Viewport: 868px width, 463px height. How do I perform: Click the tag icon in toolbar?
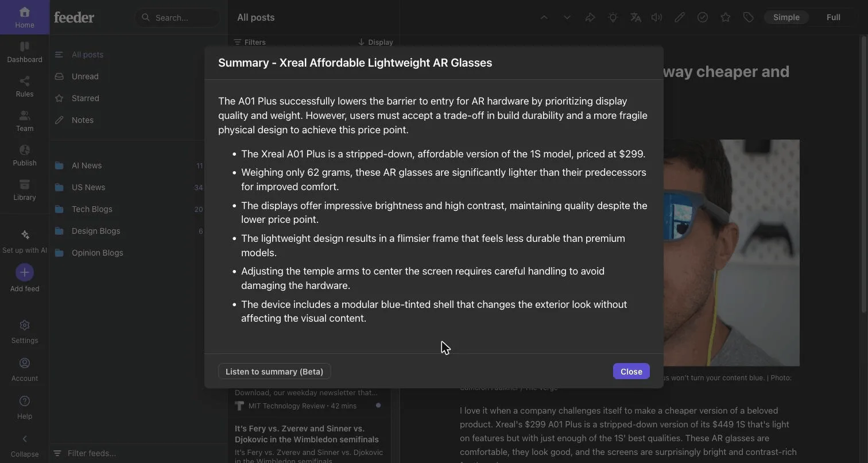pos(748,17)
